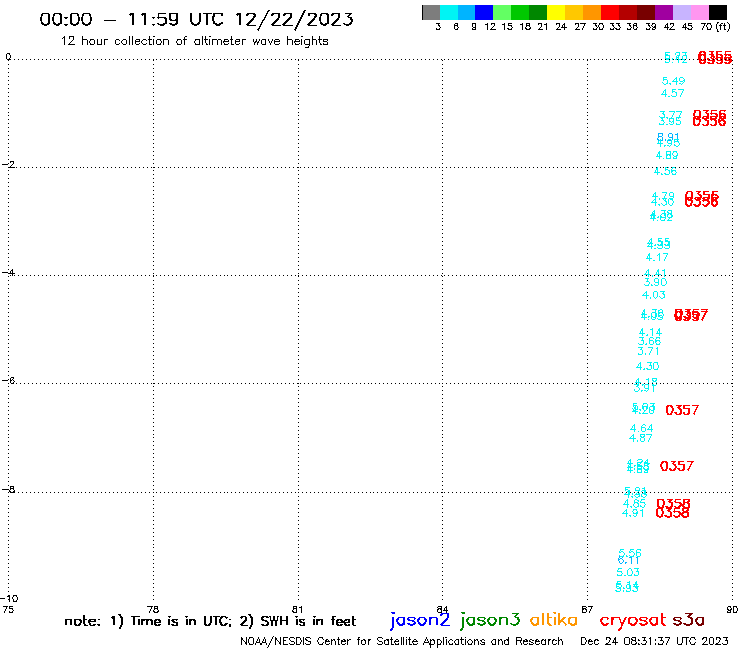This screenshot has width=740, height=650.
Task: Click latitude axis label '-10'
Action: pyautogui.click(x=9, y=599)
